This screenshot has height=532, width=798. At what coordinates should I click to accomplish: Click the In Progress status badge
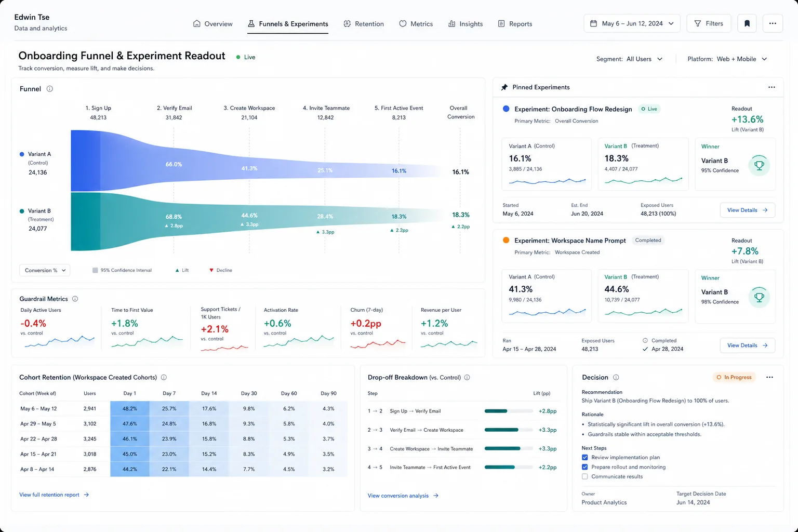pyautogui.click(x=734, y=377)
